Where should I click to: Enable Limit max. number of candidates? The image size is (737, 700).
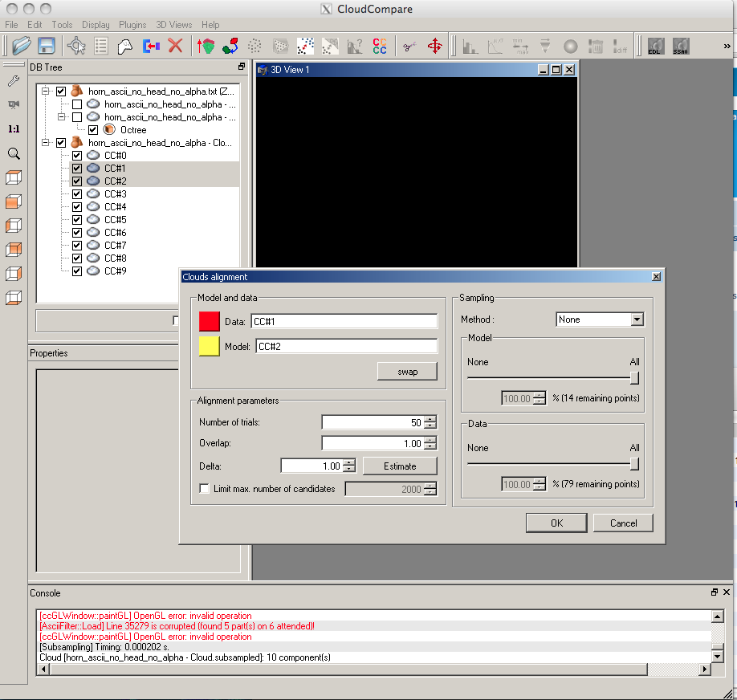pos(203,487)
